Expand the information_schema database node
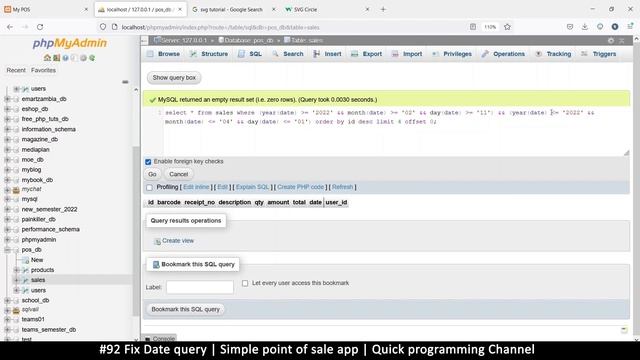 [x=7, y=129]
